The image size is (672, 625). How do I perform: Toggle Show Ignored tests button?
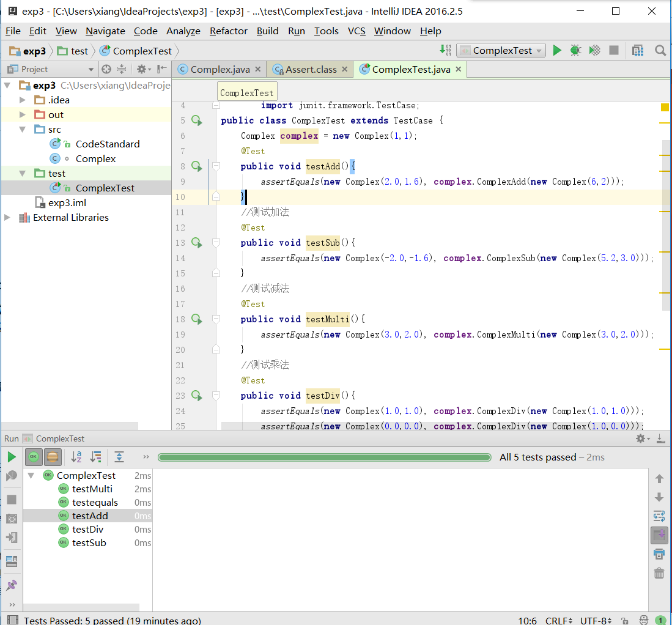pos(53,457)
